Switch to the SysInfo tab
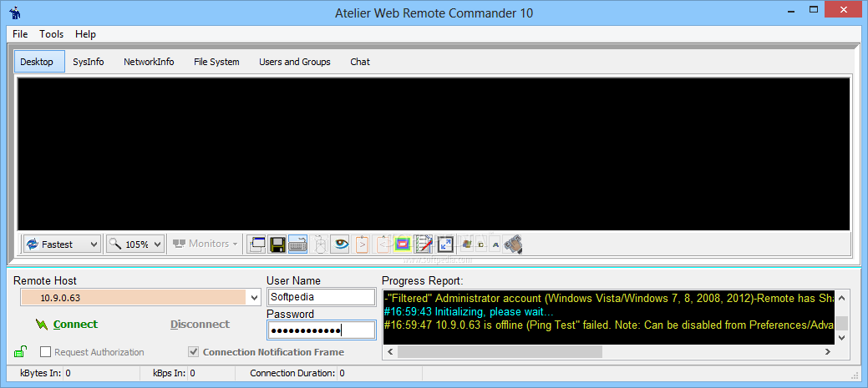The image size is (868, 388). click(x=89, y=62)
